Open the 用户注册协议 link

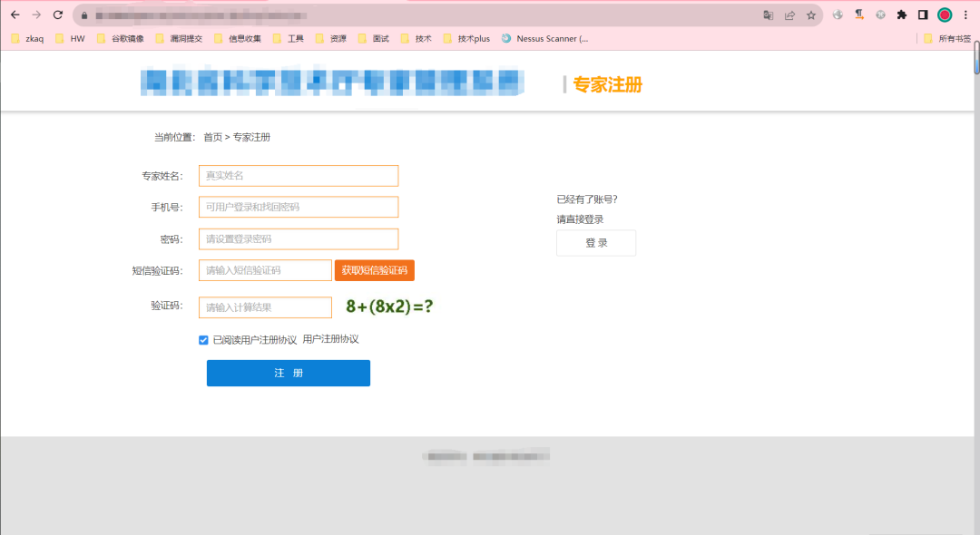(330, 340)
